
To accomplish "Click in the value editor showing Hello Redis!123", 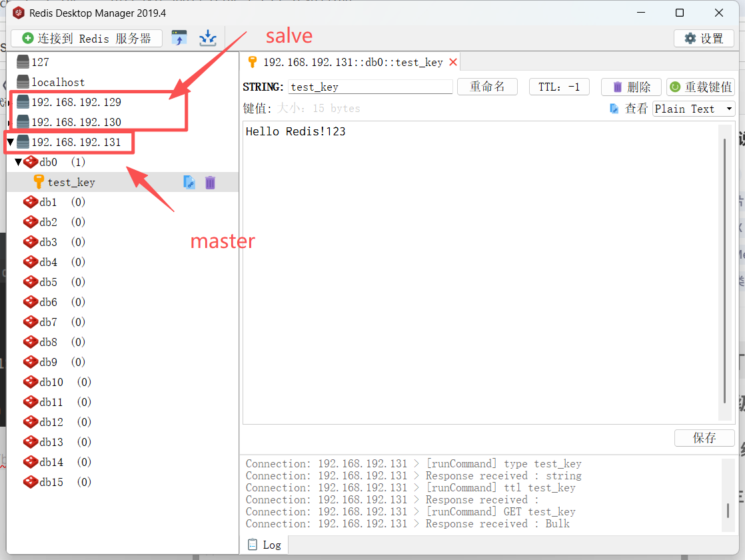I will point(481,273).
